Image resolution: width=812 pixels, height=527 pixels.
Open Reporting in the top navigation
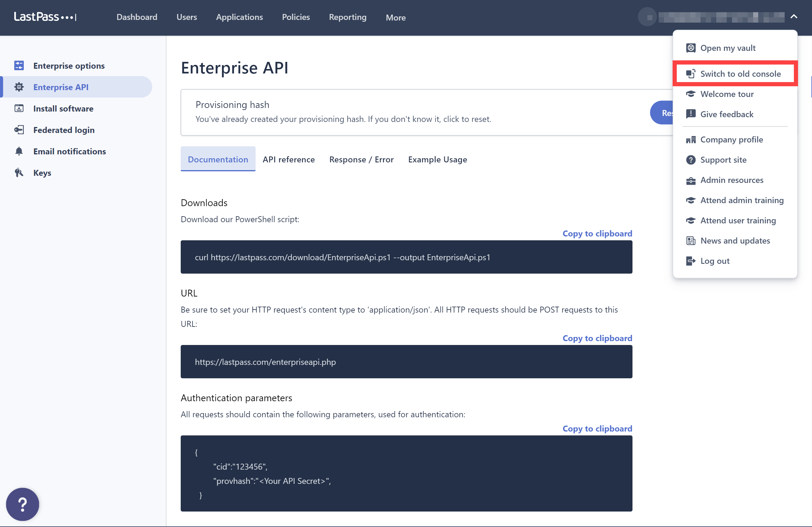[x=348, y=17]
